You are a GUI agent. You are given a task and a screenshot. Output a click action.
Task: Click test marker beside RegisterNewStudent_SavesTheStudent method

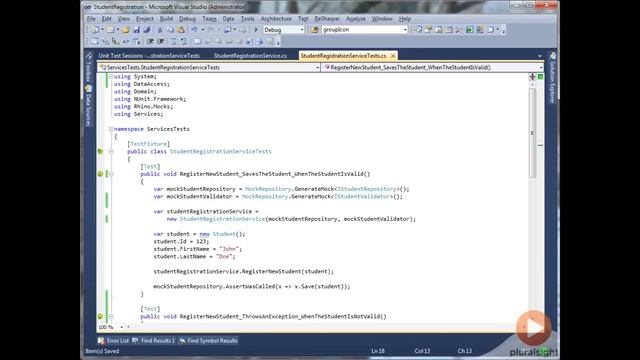(100, 174)
